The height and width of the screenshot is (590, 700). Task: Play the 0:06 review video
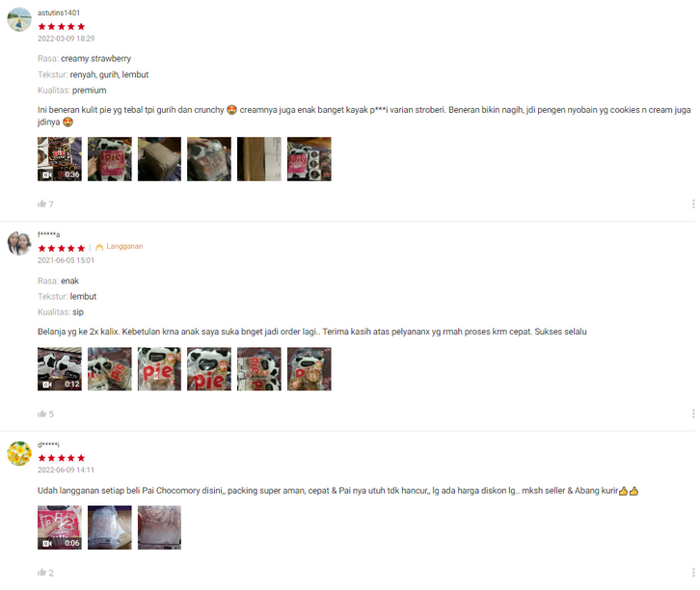coord(60,527)
